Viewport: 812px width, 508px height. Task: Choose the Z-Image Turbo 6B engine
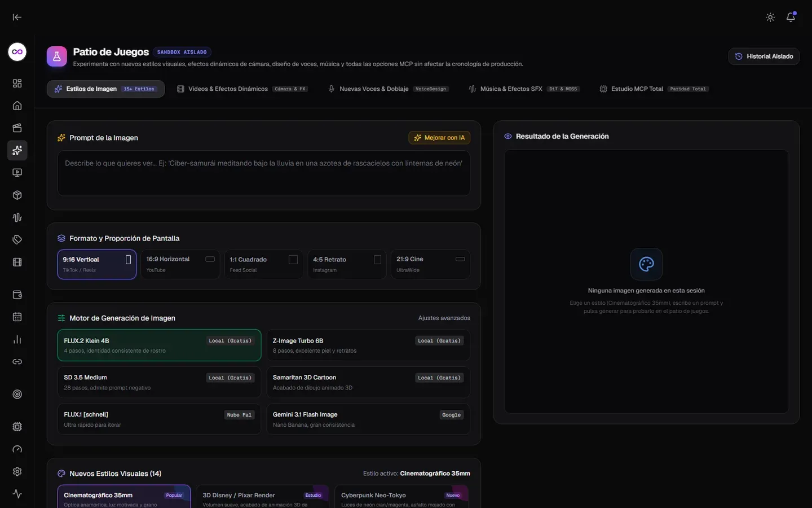[368, 345]
